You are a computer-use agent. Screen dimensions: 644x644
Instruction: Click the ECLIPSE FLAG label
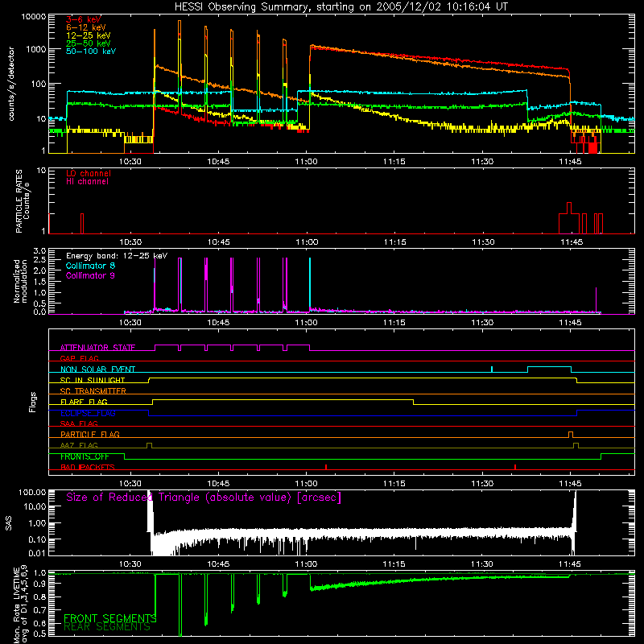(88, 413)
